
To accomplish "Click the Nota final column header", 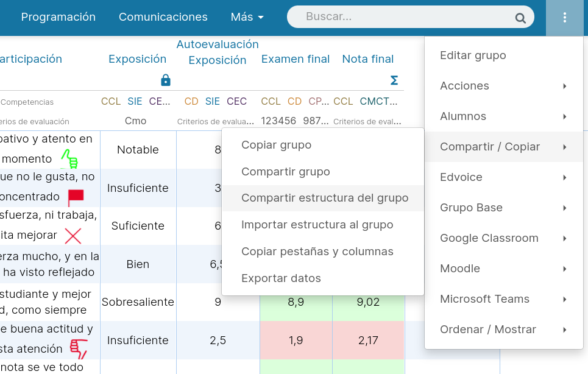I will (368, 59).
